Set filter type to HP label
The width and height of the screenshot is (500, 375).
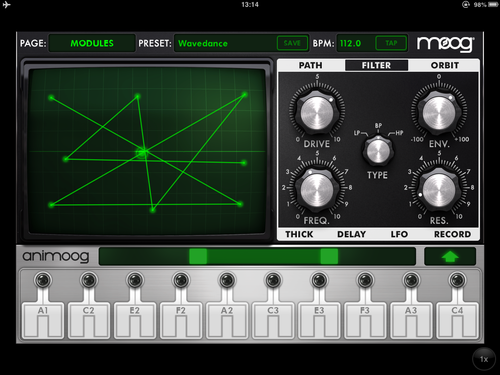pos(399,133)
